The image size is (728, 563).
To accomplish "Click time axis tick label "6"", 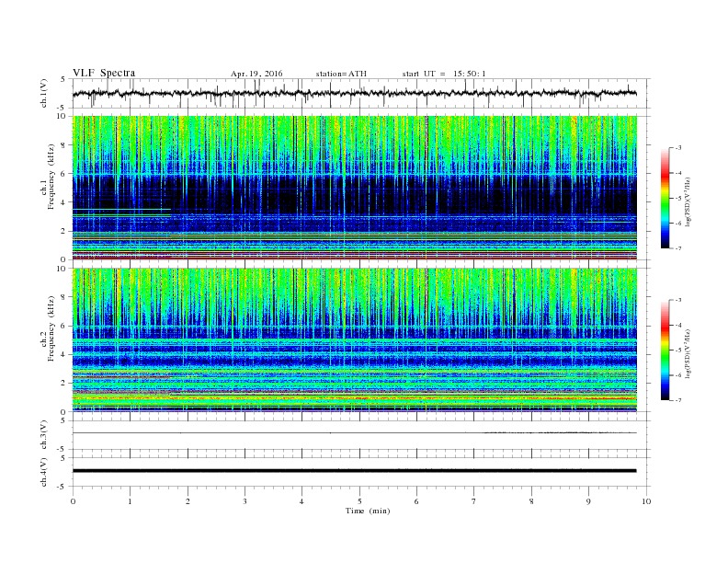I will [x=416, y=501].
